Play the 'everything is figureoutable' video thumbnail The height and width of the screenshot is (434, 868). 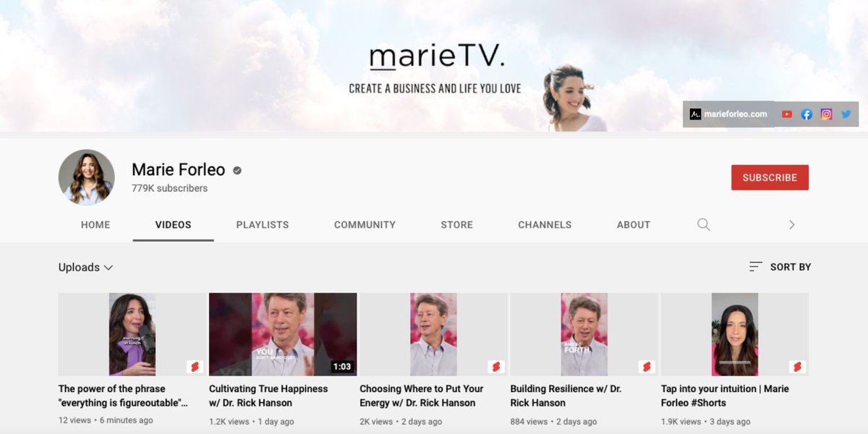coord(132,334)
